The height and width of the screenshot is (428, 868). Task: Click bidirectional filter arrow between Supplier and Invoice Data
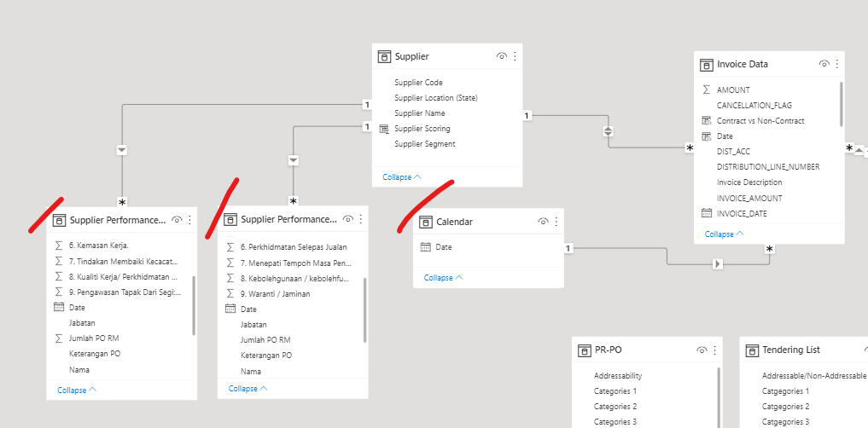tap(609, 131)
